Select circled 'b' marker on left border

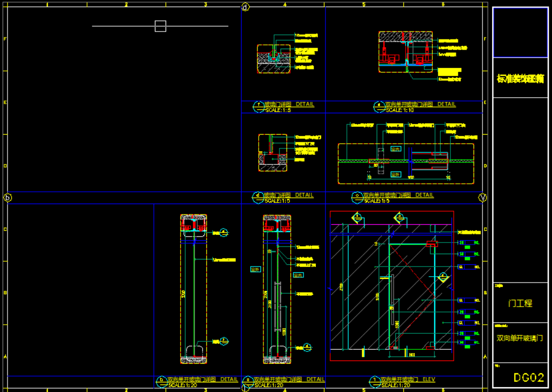pyautogui.click(x=7, y=198)
